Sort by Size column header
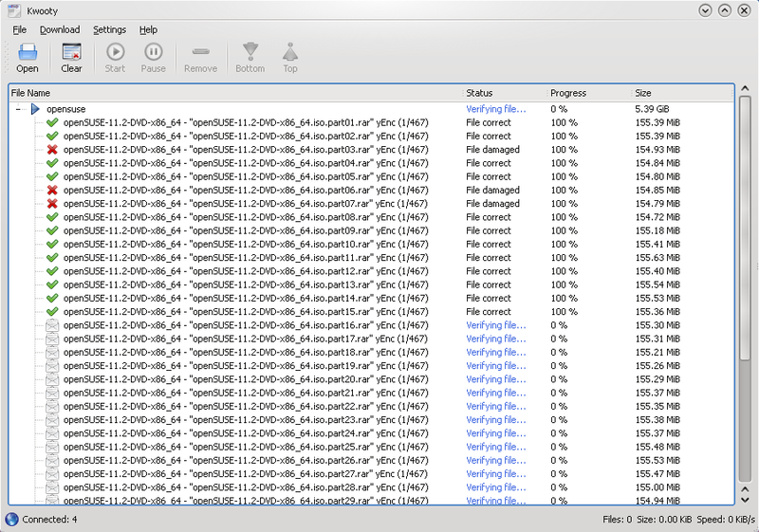The height and width of the screenshot is (532, 759). pyautogui.click(x=683, y=93)
